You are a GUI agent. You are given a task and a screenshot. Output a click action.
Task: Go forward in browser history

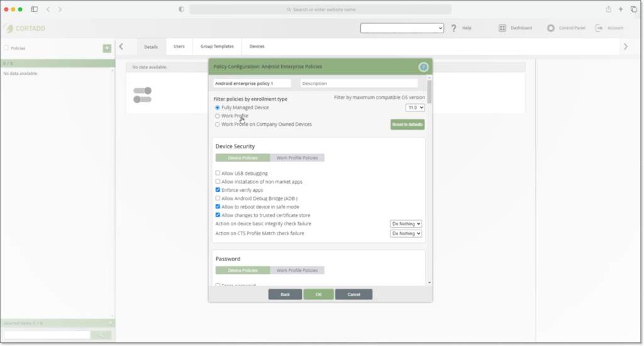(60, 9)
